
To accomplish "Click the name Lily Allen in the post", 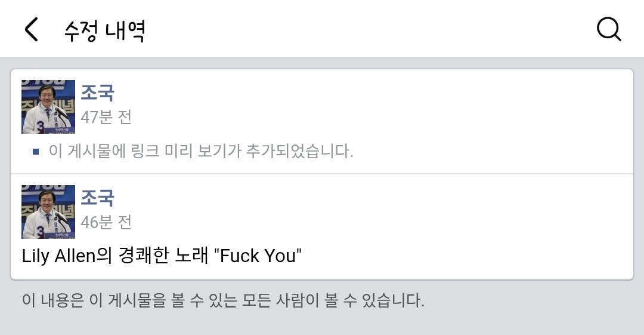I will (58, 256).
